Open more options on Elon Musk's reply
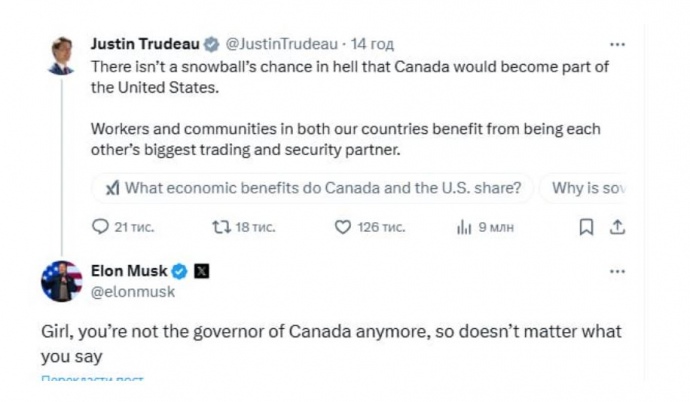 click(x=617, y=271)
